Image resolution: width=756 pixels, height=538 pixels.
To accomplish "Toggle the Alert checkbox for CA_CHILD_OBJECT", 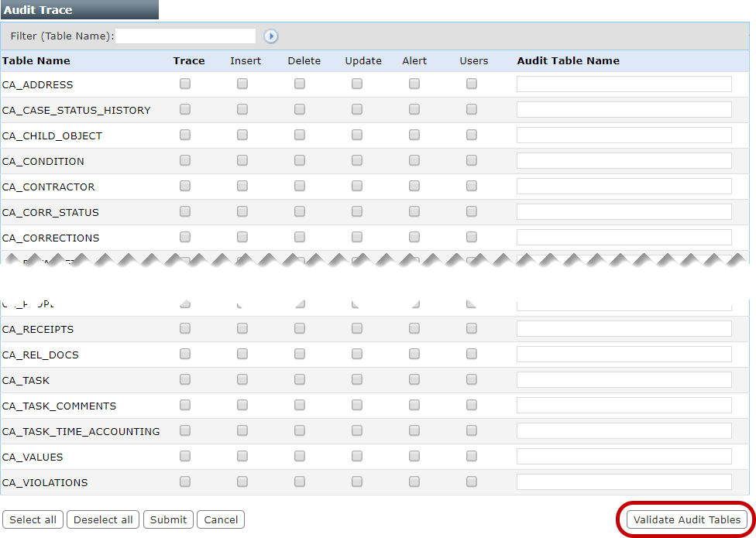I will 414,135.
